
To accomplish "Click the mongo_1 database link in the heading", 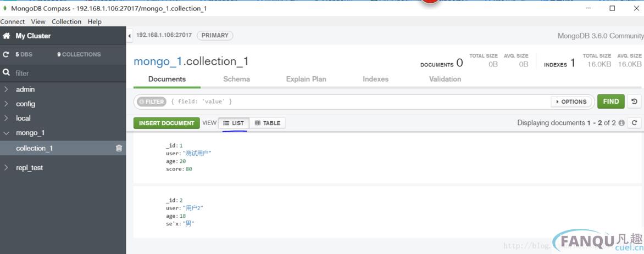I will pyautogui.click(x=157, y=61).
